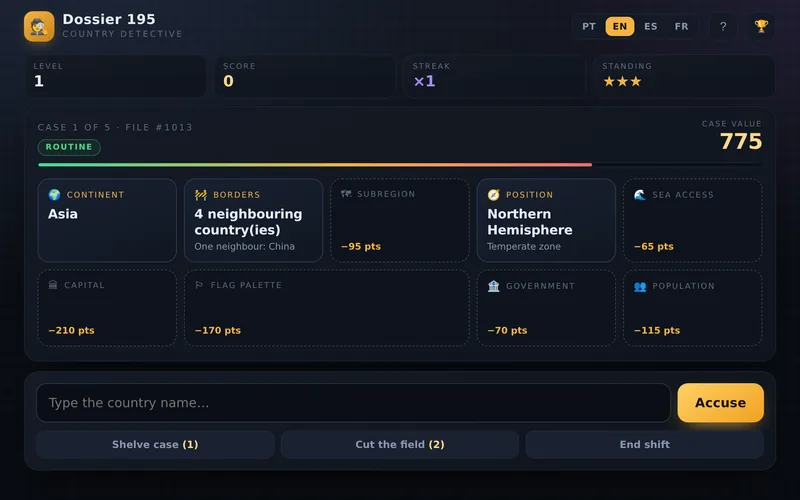Reveal the Flag Palette clue
The height and width of the screenshot is (500, 800).
click(327, 308)
